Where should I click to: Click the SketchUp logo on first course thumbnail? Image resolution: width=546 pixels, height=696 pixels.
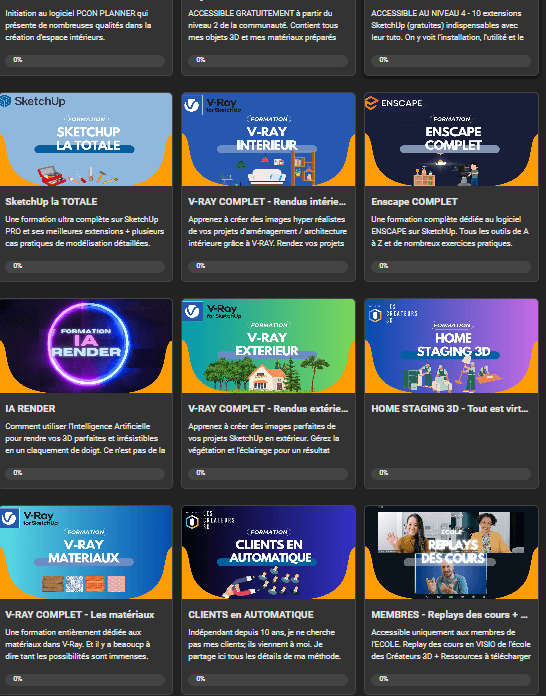tap(33, 101)
